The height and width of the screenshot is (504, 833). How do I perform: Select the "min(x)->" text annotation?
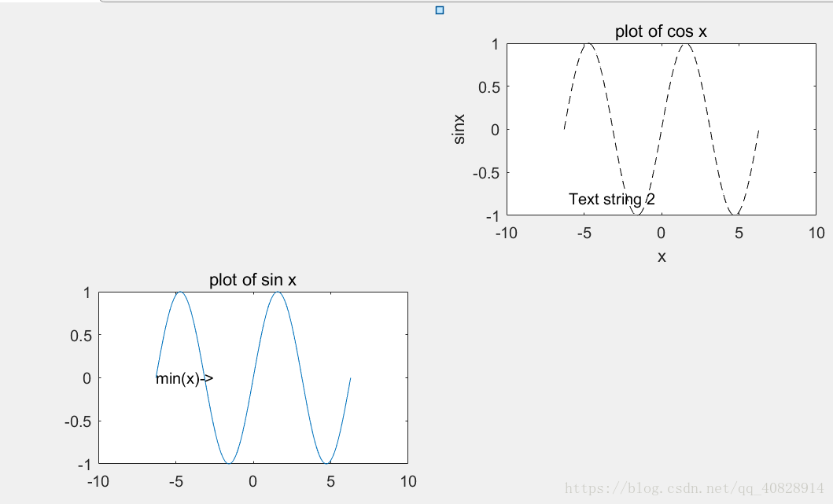click(x=184, y=378)
